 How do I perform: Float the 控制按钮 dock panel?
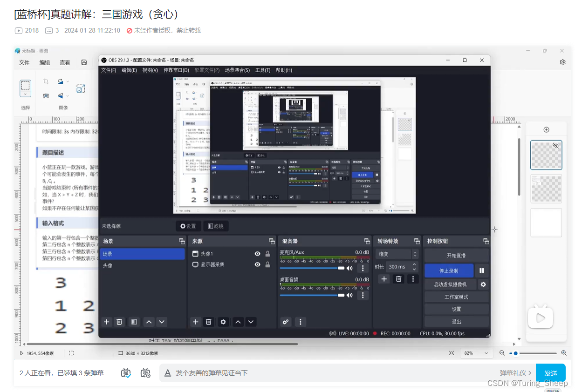point(486,241)
